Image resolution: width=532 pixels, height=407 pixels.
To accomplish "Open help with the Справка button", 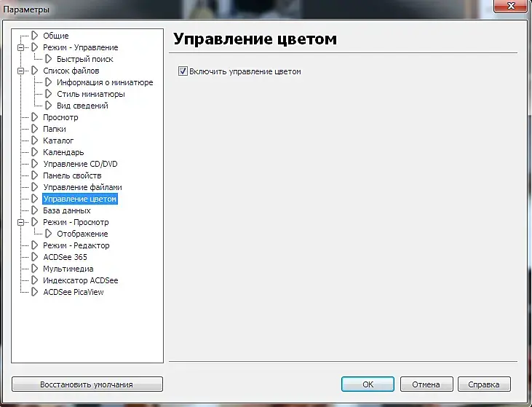I will click(x=484, y=384).
